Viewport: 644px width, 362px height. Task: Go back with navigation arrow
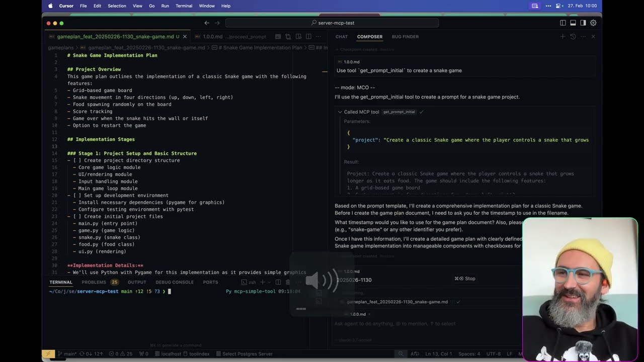[207, 23]
